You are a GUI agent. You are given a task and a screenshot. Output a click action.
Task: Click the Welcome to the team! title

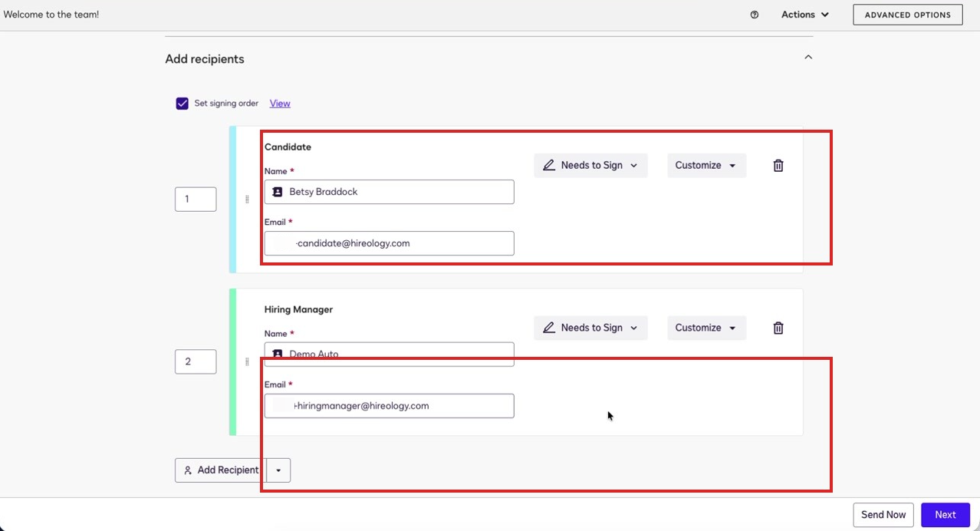coord(51,15)
